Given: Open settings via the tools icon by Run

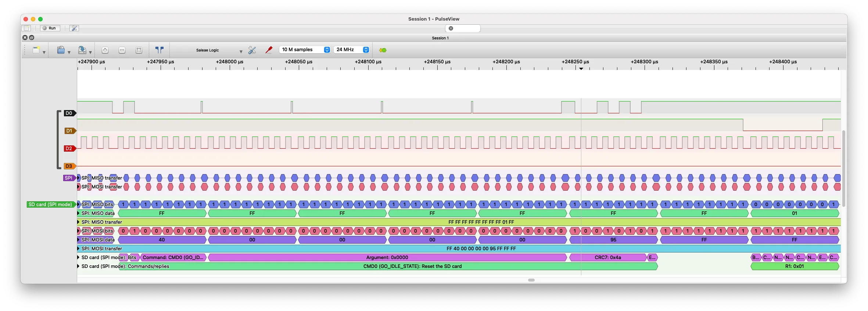Looking at the screenshot, I should pos(74,28).
